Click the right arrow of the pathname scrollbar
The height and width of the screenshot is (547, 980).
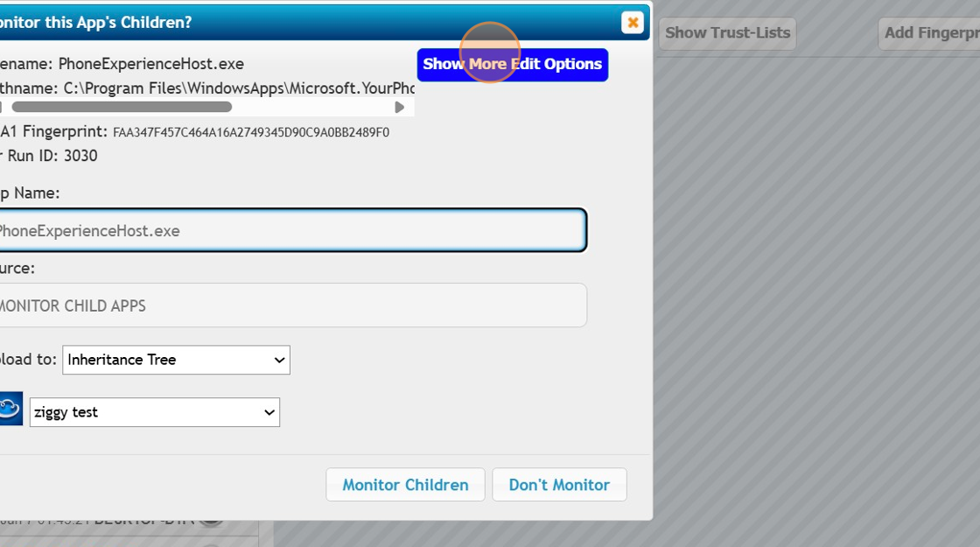(401, 107)
